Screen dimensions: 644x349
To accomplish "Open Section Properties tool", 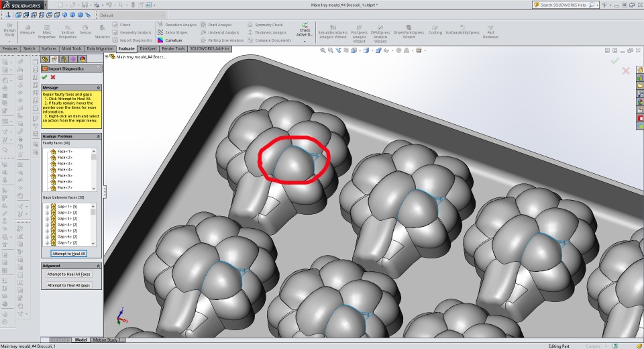I will [67, 32].
